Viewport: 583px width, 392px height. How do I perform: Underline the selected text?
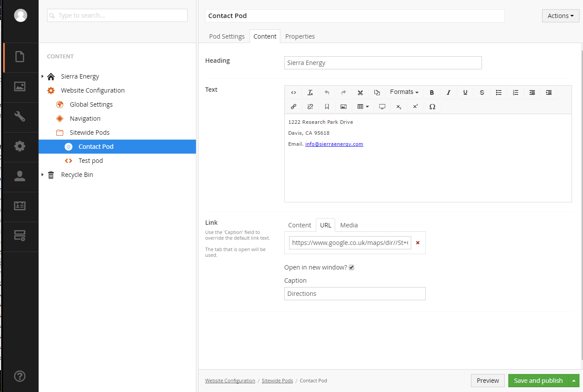pos(465,93)
